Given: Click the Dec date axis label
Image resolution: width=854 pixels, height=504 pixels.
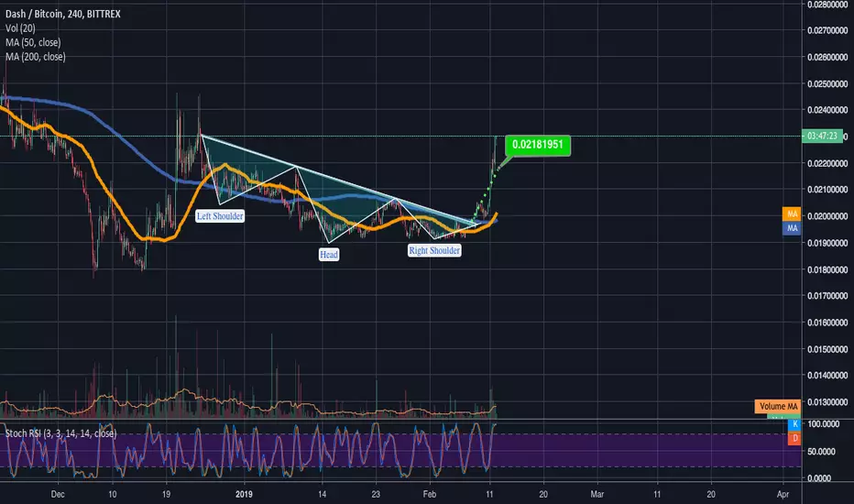Looking at the screenshot, I should 58,494.
